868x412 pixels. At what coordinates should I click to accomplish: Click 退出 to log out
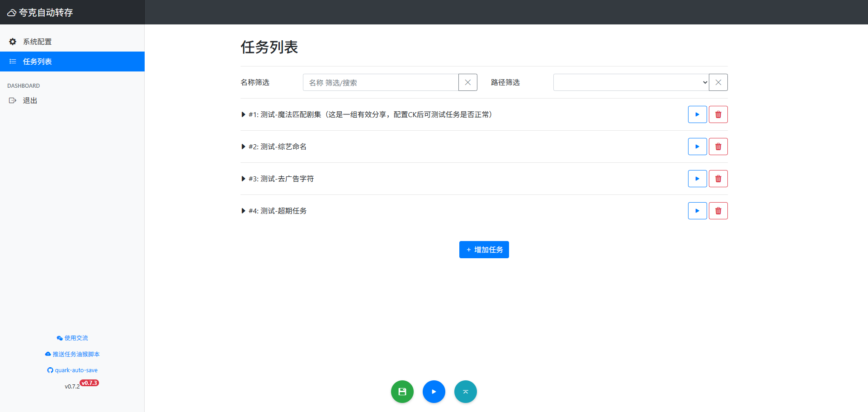pyautogui.click(x=30, y=100)
